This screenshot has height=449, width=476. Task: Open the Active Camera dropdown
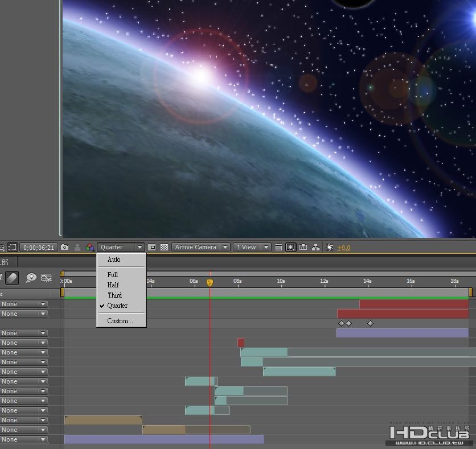(x=201, y=248)
